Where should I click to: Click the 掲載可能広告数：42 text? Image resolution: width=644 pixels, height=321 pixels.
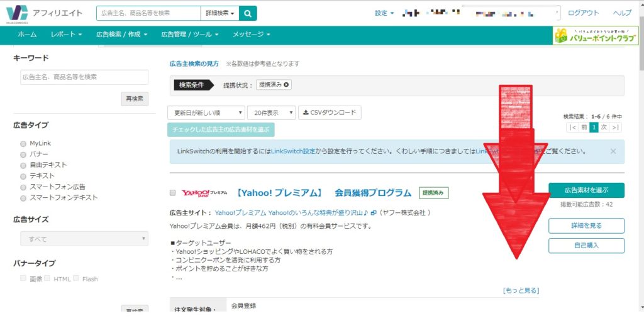tap(587, 204)
